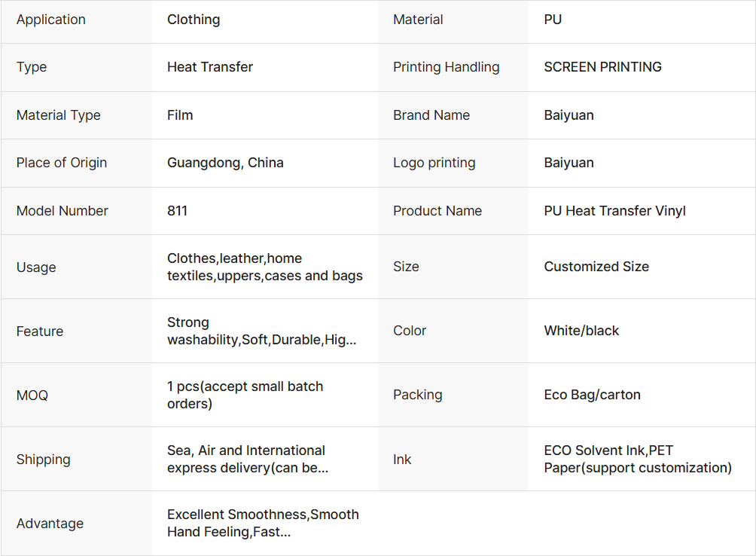Click the PU Heat Transfer Vinyl text
The height and width of the screenshot is (556, 756).
click(x=614, y=211)
